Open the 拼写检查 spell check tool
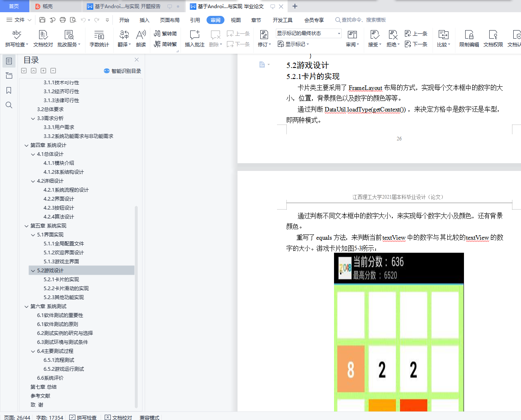Image resolution: width=521 pixels, height=420 pixels. point(17,39)
